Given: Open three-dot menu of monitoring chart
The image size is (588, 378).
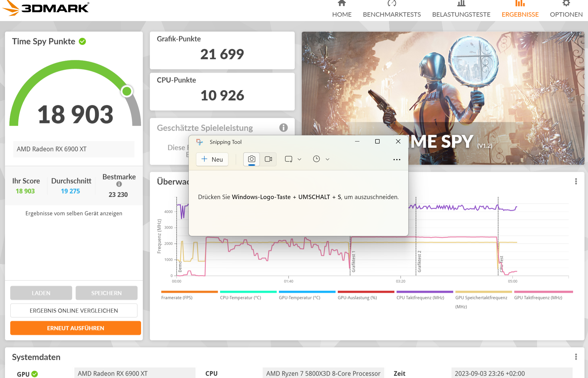Looking at the screenshot, I should coord(576,182).
